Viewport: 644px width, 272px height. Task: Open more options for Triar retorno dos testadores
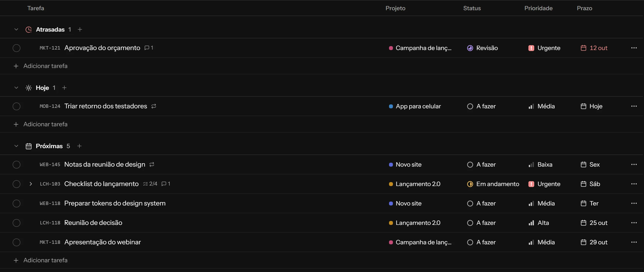[634, 106]
